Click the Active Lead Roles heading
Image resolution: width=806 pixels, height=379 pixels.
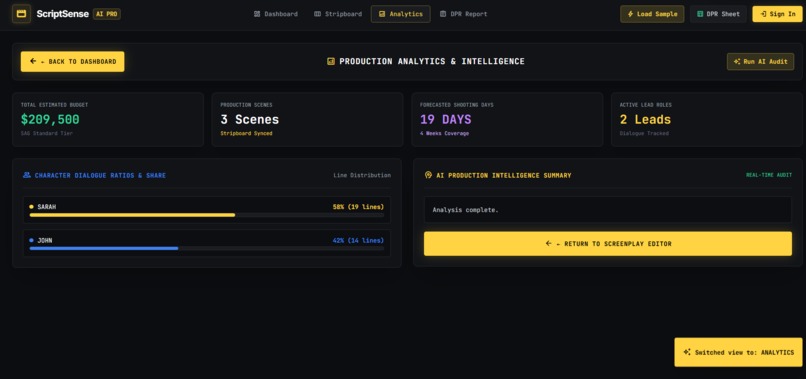(646, 105)
